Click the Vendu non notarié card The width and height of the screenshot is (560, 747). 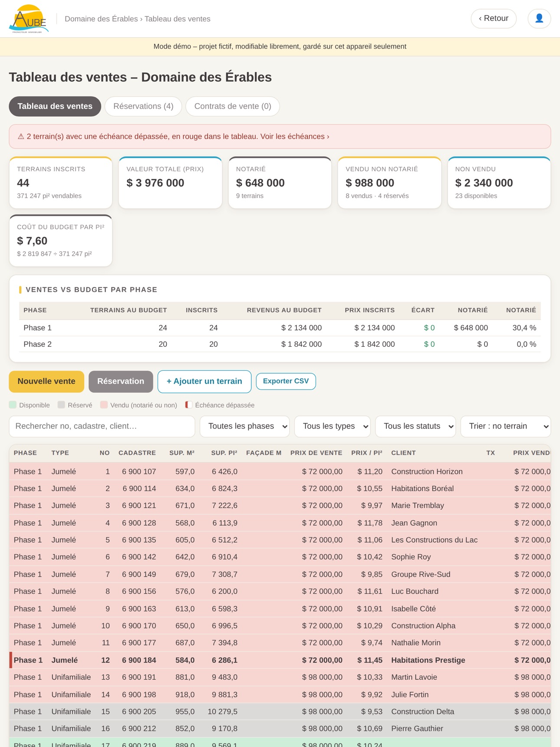click(389, 183)
